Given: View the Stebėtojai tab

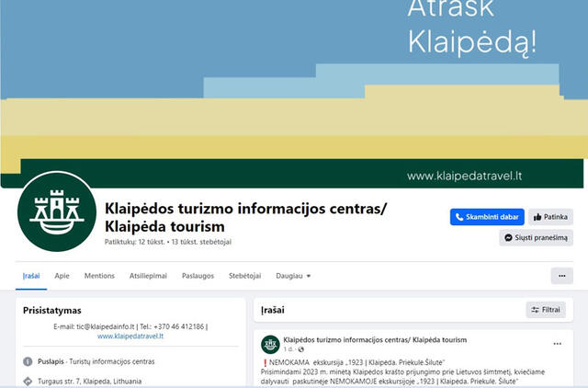Looking at the screenshot, I should pyautogui.click(x=245, y=276).
